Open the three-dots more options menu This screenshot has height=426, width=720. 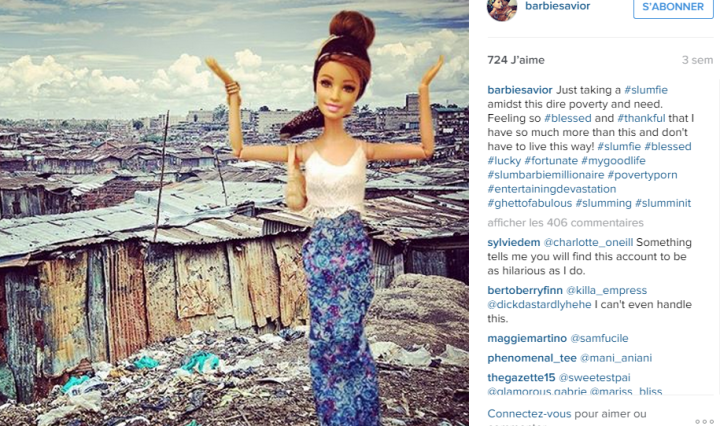[704, 421]
